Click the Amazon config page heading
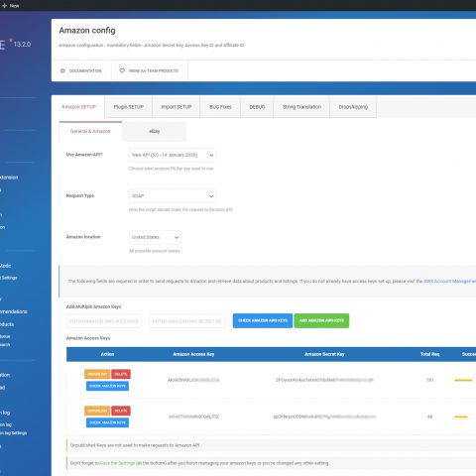Screen dimensions: 476x476 [87, 31]
